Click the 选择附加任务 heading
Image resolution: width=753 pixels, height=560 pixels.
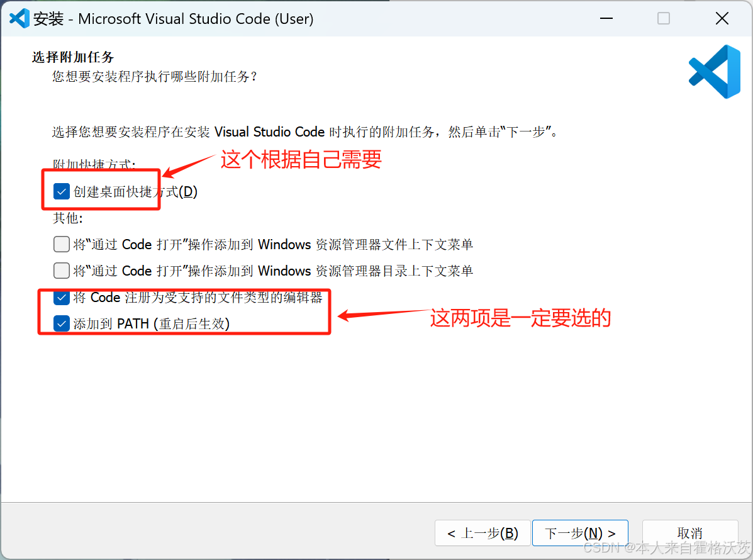pyautogui.click(x=73, y=57)
